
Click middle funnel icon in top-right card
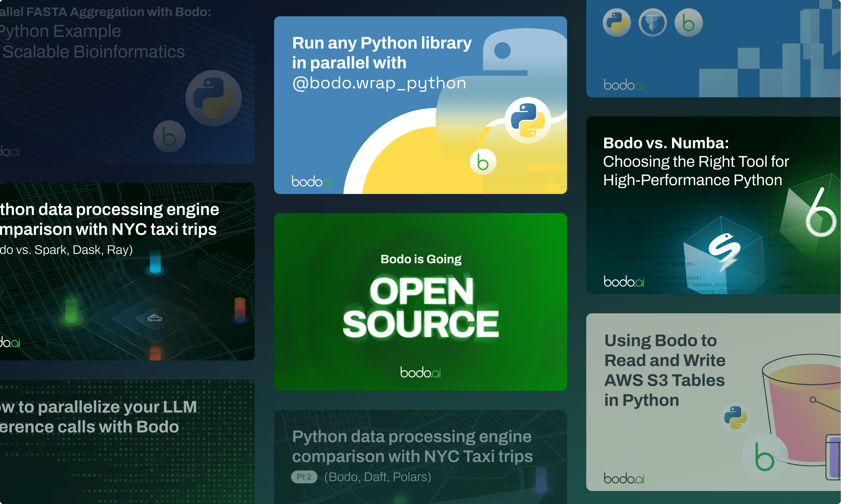652,23
